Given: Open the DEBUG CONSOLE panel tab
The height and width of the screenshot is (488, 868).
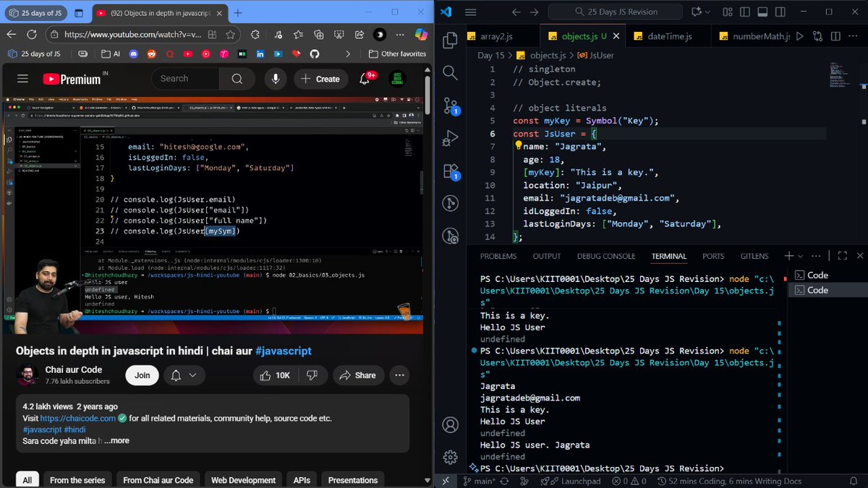Looking at the screenshot, I should click(x=606, y=256).
